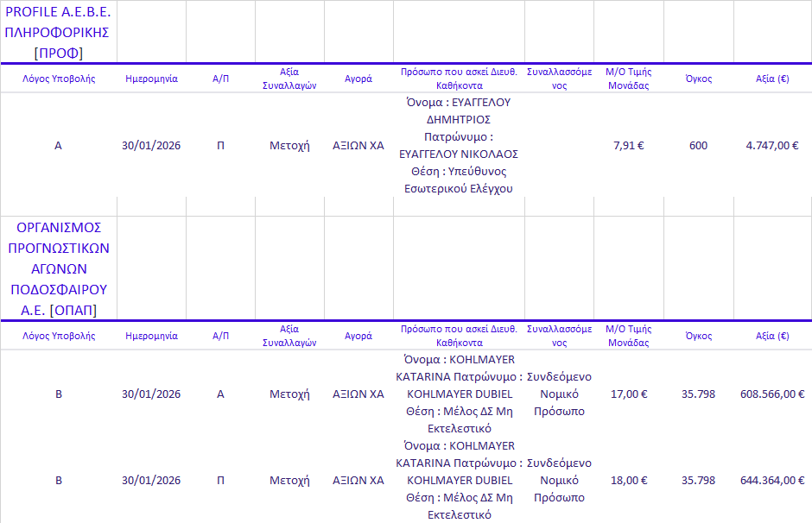The height and width of the screenshot is (523, 812).
Task: Click KOHLMAYER KATARINA details in the 17,00 € row
Action: coord(459,394)
